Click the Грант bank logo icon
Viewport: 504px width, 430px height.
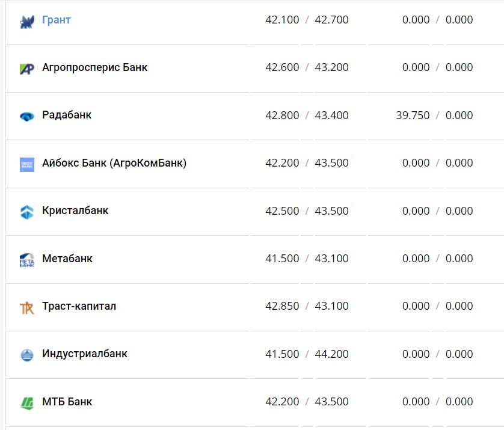[x=27, y=22]
